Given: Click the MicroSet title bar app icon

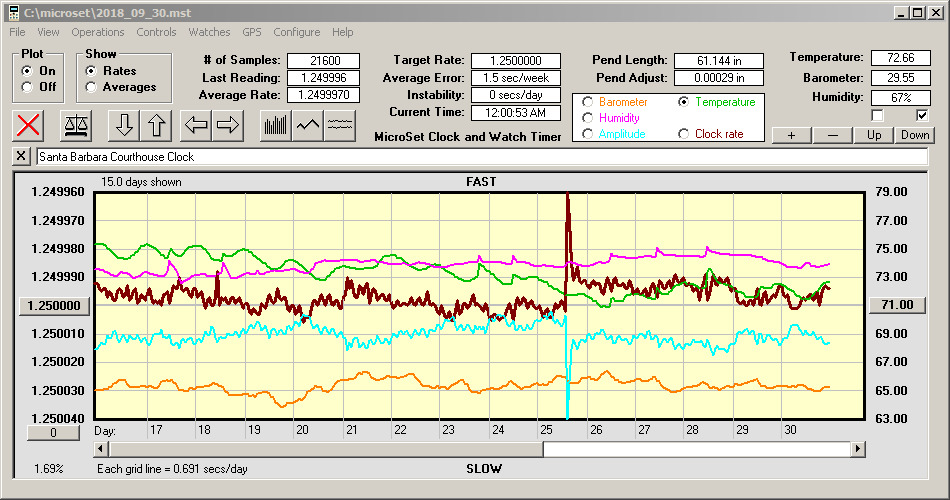Looking at the screenshot, I should pyautogui.click(x=13, y=13).
